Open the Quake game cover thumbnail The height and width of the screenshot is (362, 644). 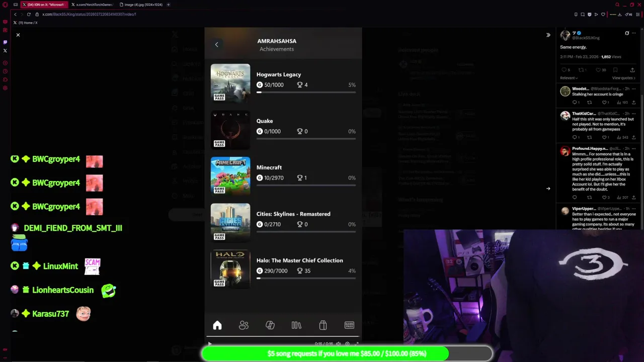230,129
